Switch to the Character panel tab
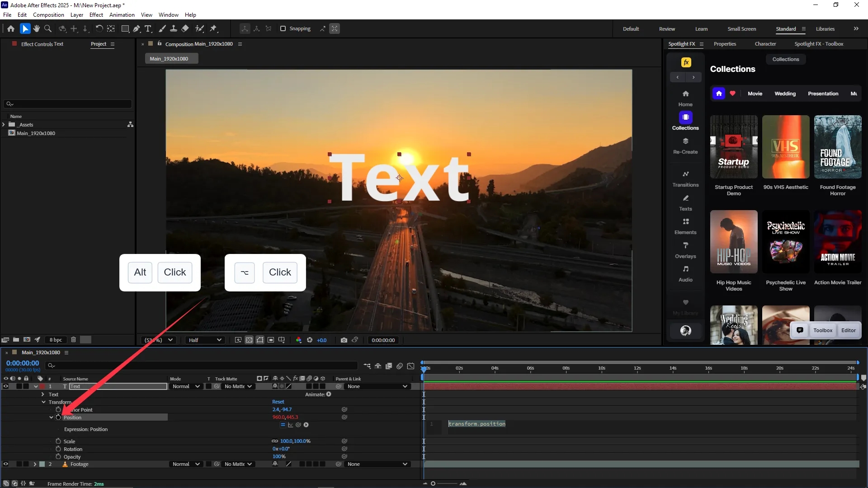The width and height of the screenshot is (868, 488). [765, 44]
